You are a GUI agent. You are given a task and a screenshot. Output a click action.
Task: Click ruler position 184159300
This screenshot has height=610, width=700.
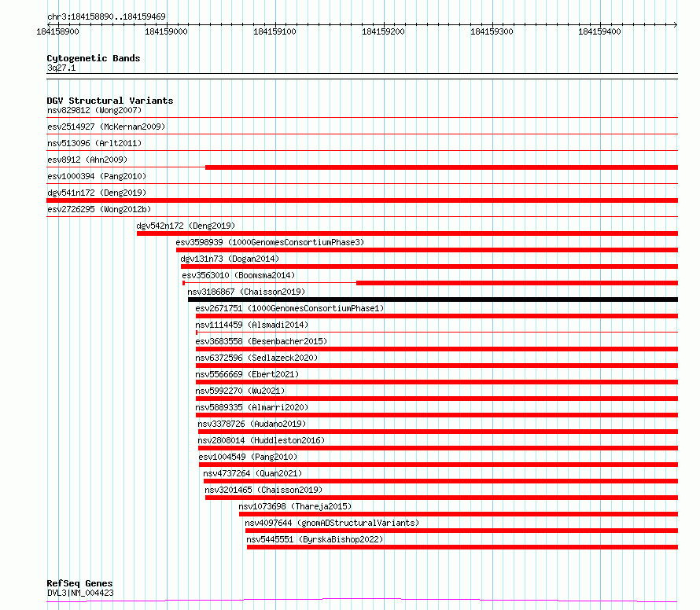tap(492, 31)
